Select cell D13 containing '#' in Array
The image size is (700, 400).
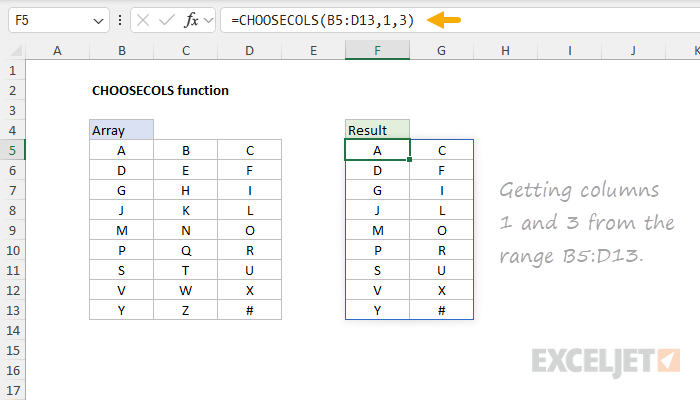[250, 310]
